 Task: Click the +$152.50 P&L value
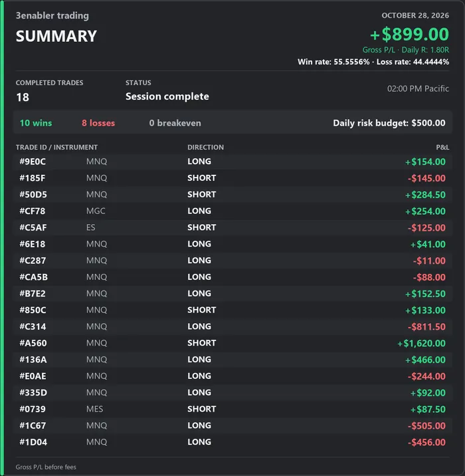pyautogui.click(x=425, y=294)
